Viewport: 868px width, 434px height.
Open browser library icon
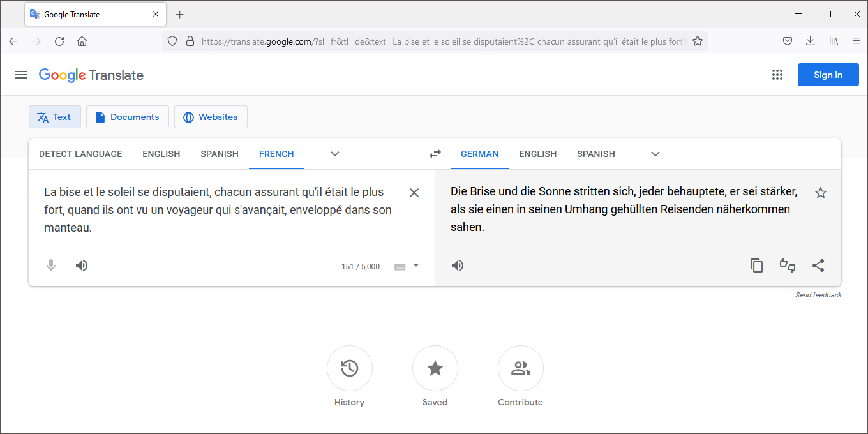[834, 41]
